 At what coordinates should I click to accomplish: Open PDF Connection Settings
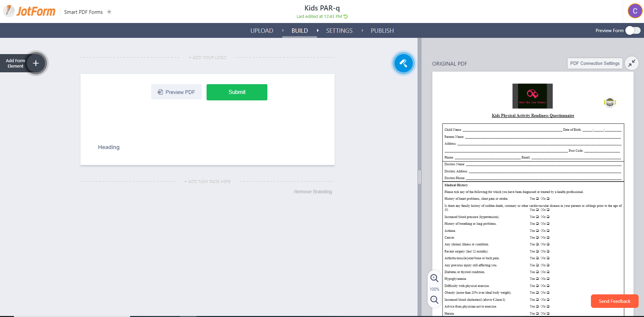tap(595, 63)
